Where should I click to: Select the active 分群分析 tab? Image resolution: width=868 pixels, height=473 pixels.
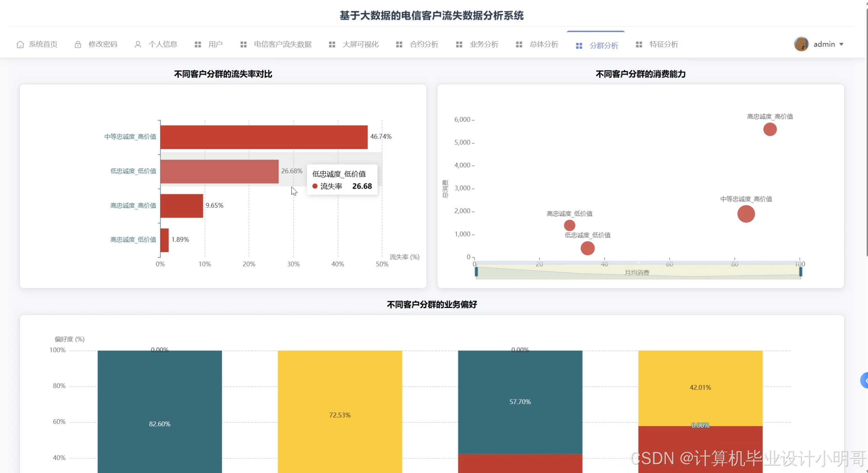[604, 45]
